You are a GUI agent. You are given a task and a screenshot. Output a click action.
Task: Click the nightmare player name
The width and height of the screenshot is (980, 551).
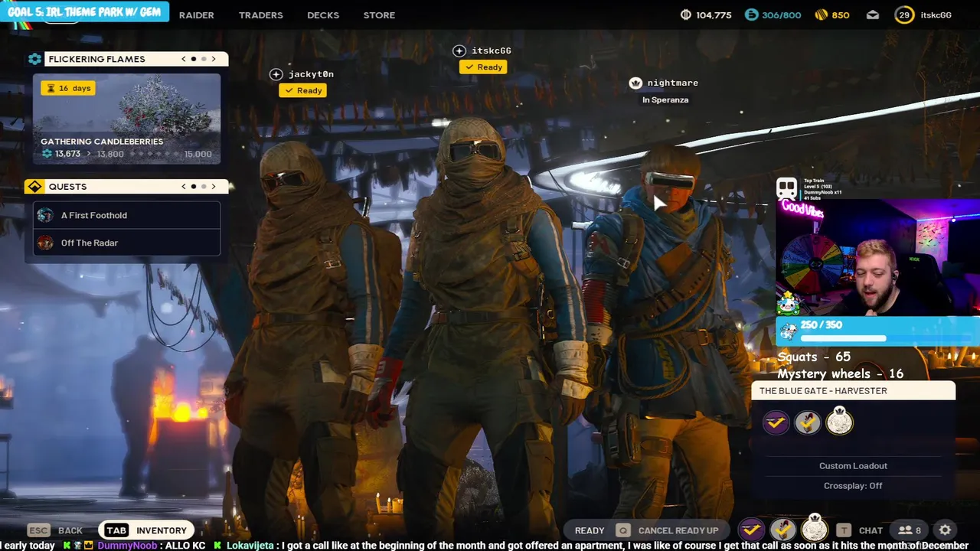672,83
